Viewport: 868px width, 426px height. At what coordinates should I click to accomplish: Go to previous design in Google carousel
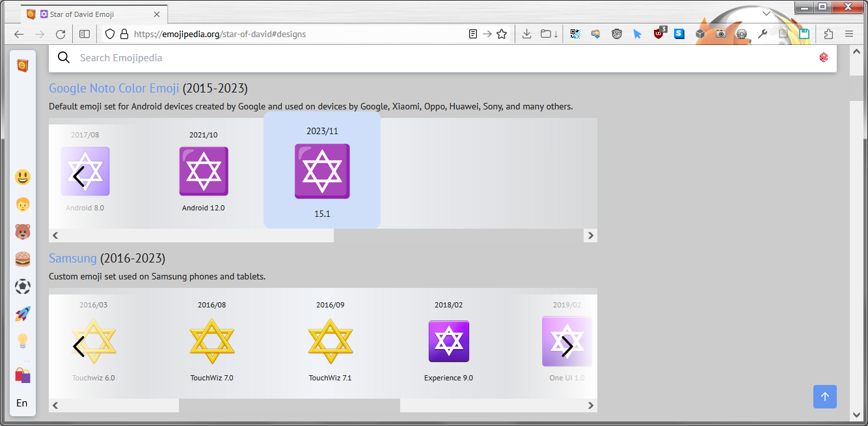click(79, 177)
